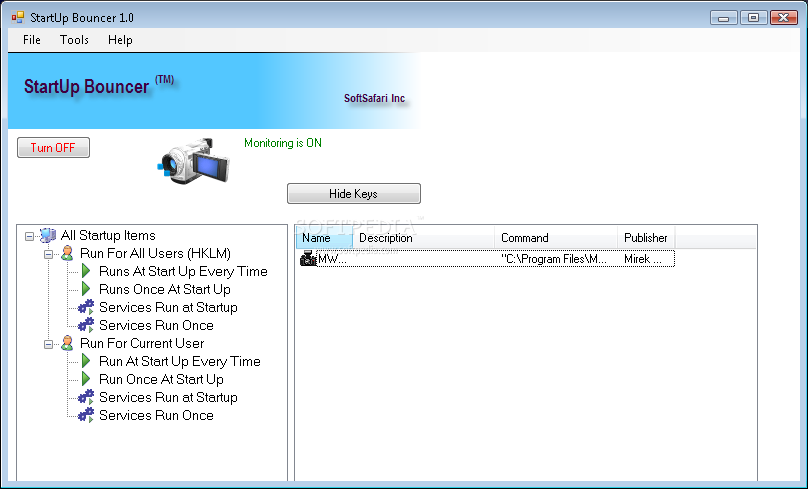Click the Monitoring is ON status text

point(283,143)
